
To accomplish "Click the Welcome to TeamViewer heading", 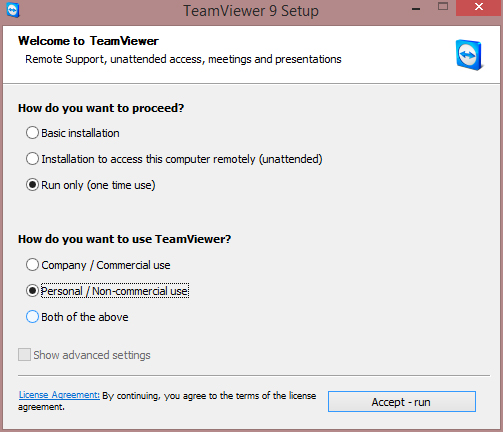I will (88, 41).
